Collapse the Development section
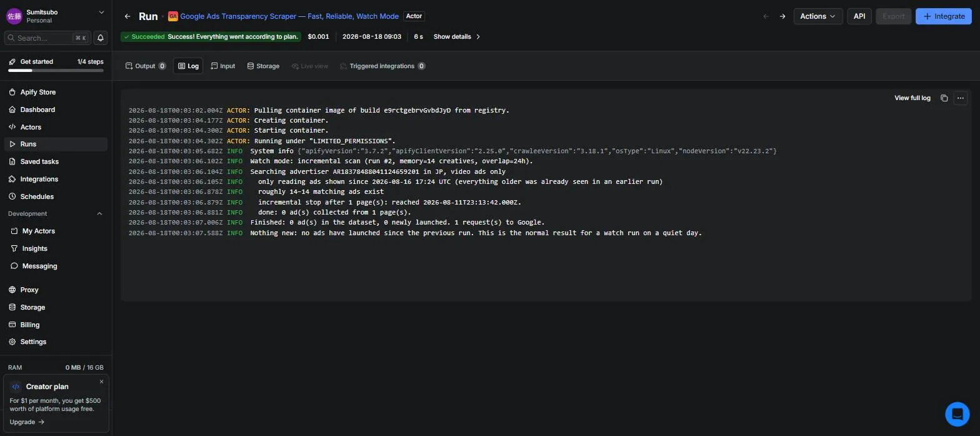The image size is (980, 436). 99,214
